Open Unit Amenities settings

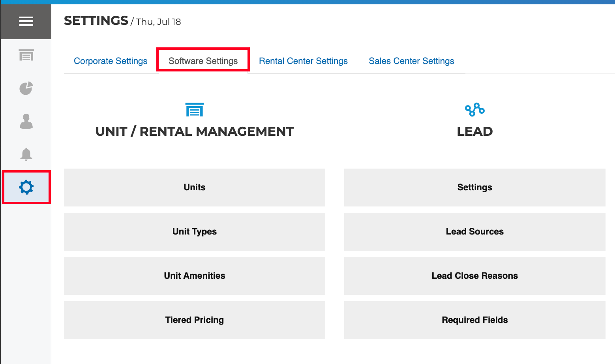(195, 276)
